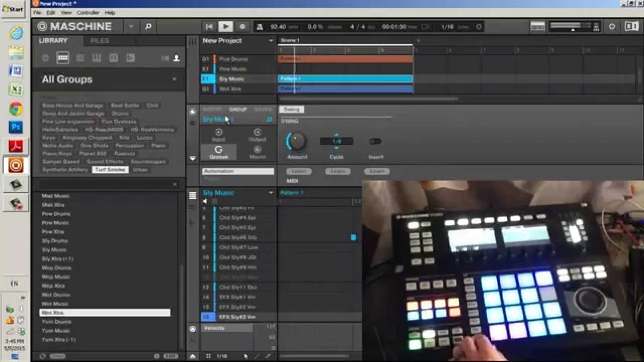
Task: Click the Record button in transport
Action: pos(243,27)
